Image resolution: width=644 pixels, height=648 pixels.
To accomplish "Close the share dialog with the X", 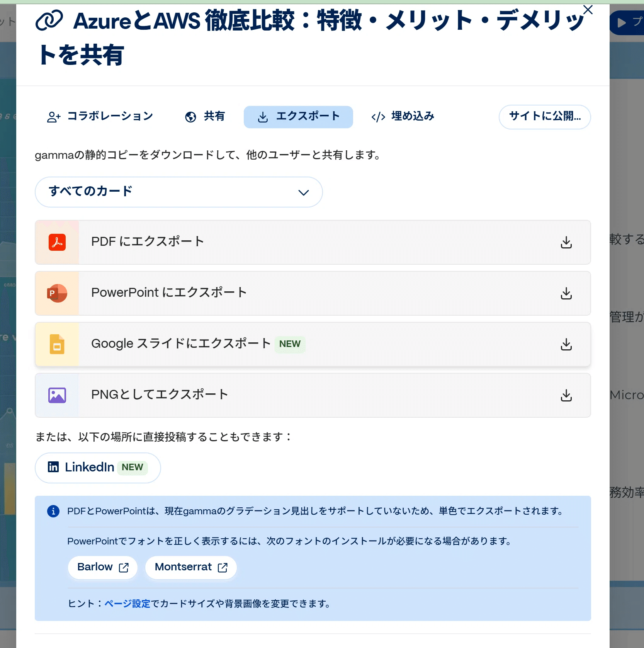I will pos(588,10).
